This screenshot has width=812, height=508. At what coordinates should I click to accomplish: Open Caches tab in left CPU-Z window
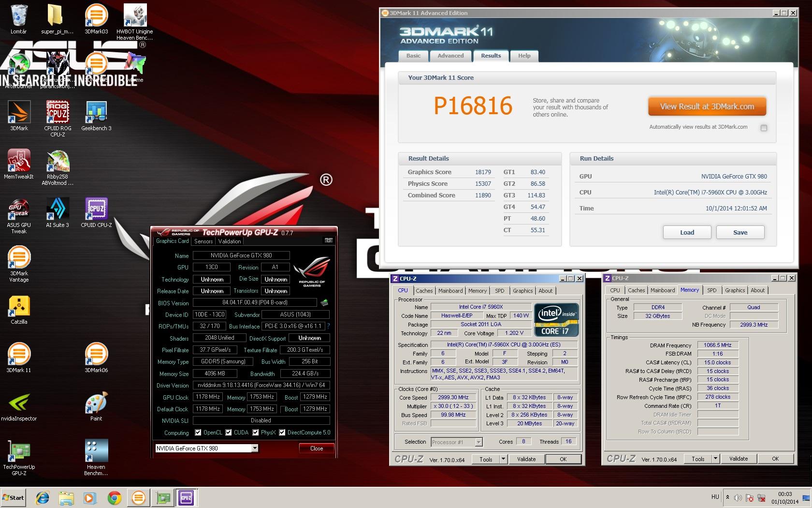tap(424, 291)
